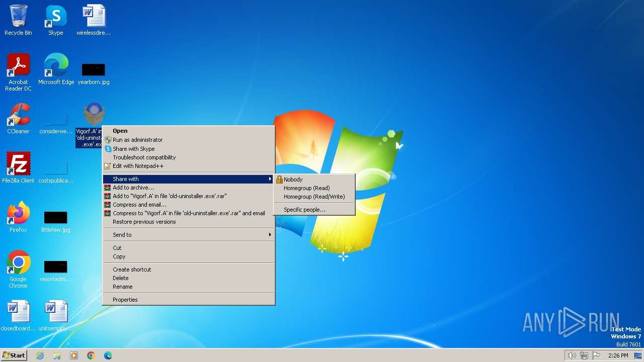Choose Cut from the context menu
The image size is (644, 362).
pyautogui.click(x=189, y=248)
